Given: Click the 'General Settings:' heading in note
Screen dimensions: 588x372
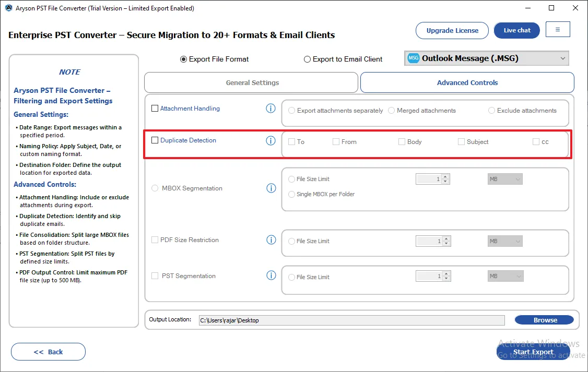Looking at the screenshot, I should (41, 114).
